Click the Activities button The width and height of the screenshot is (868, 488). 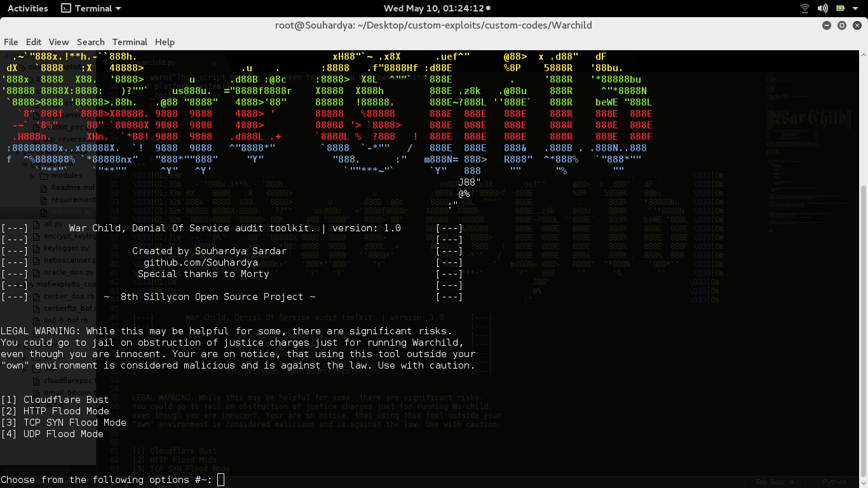coord(27,8)
